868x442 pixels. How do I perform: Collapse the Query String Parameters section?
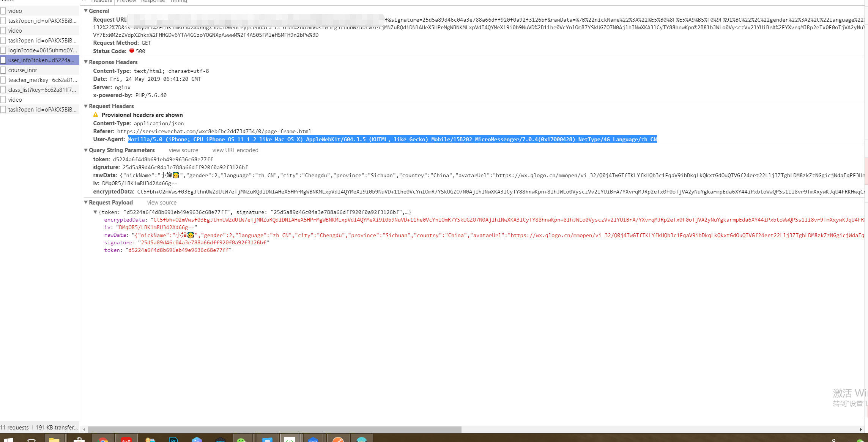[x=86, y=150]
